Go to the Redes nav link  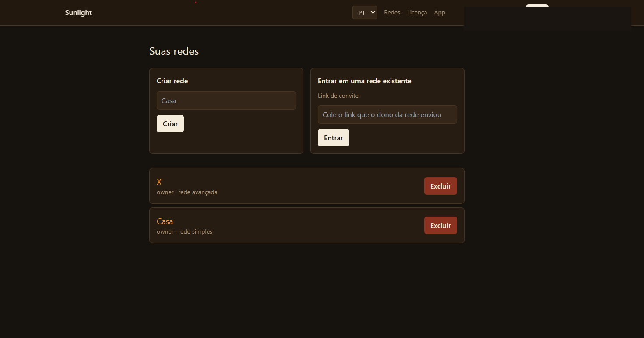pyautogui.click(x=392, y=13)
